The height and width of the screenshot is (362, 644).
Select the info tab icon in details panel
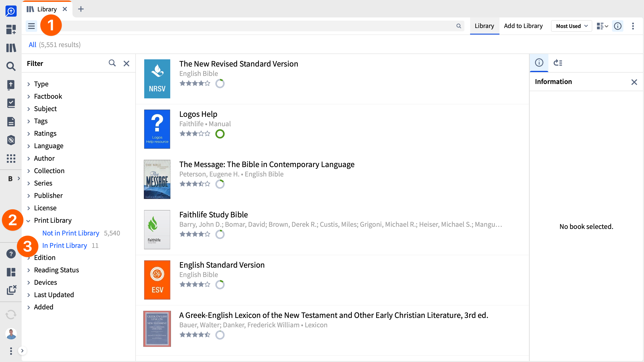539,63
